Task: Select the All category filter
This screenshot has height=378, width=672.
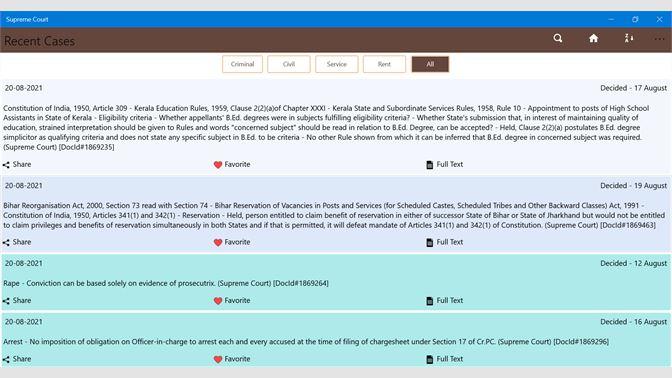Action: (x=430, y=64)
